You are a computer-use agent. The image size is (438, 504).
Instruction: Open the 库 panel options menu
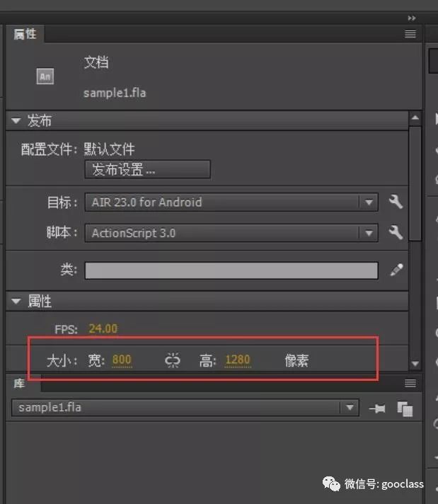[410, 383]
